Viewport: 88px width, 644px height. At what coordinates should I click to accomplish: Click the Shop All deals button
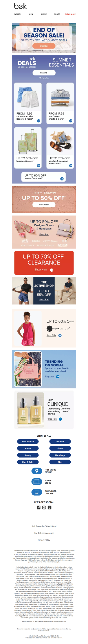pos(44,73)
